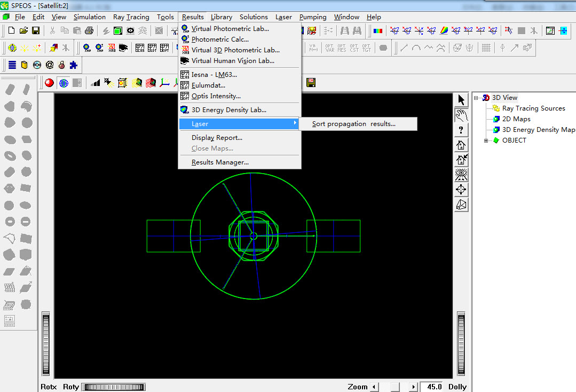Select Virtual Photometric Lab menu entry
576x392 pixels.
point(240,29)
